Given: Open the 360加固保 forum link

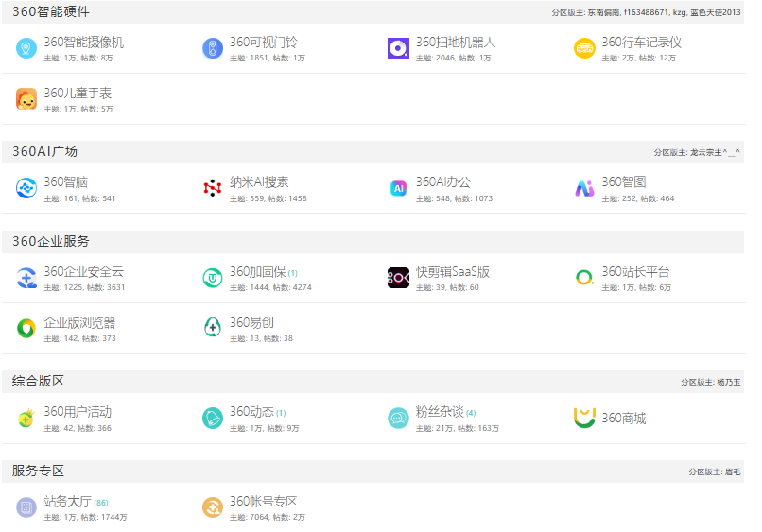Looking at the screenshot, I should point(257,272).
